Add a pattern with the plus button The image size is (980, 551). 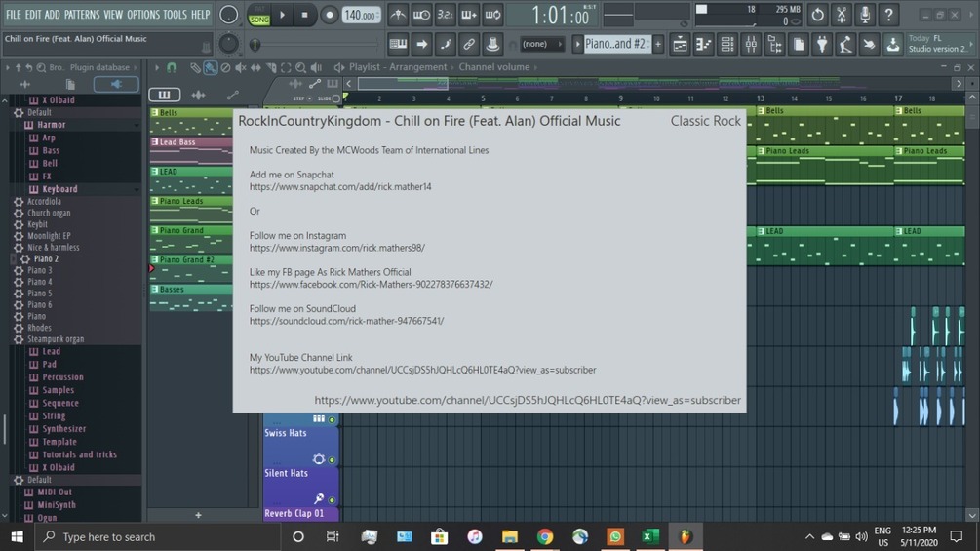[x=658, y=44]
